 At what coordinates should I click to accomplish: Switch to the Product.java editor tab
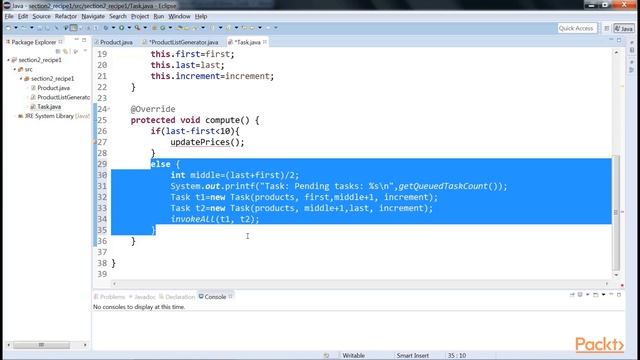(x=116, y=42)
